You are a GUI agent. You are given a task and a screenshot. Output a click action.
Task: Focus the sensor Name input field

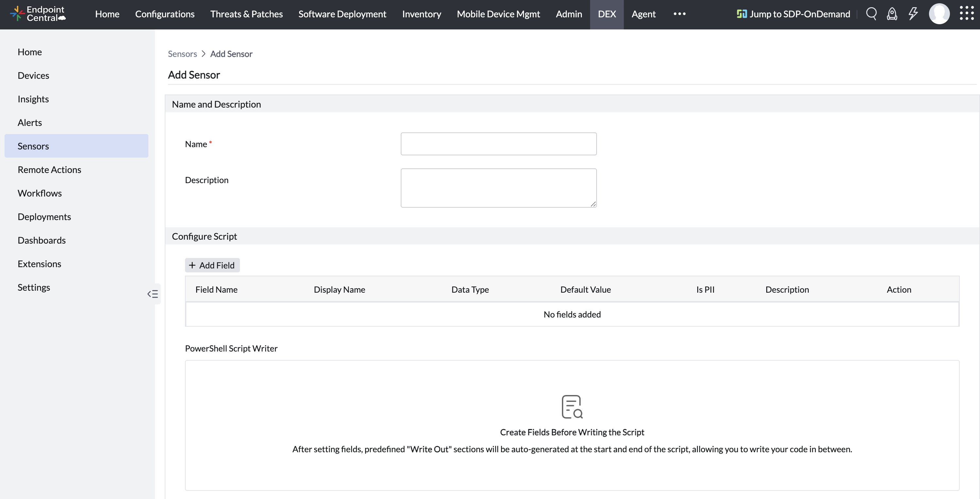pos(498,144)
